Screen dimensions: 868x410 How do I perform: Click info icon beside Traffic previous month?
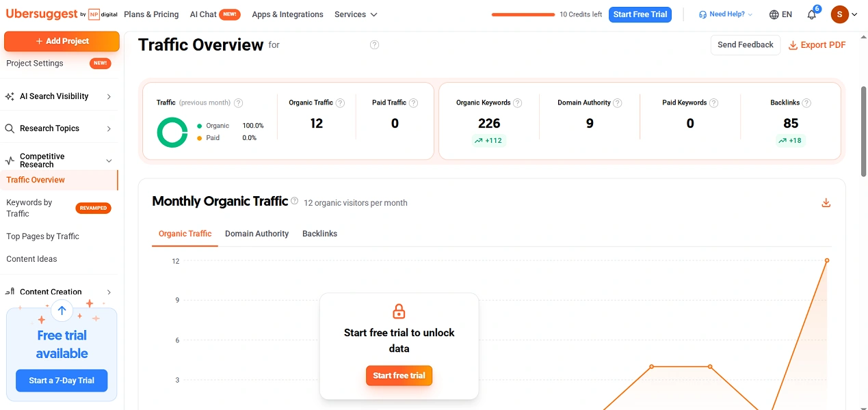point(238,103)
